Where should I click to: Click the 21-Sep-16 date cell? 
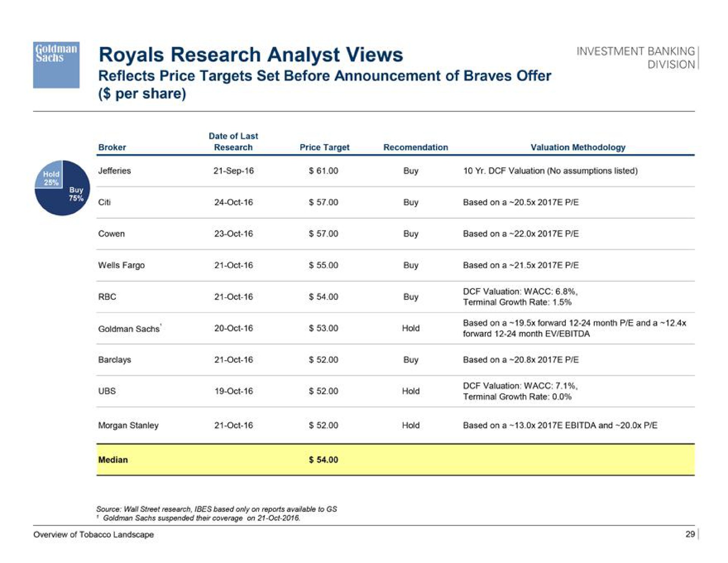click(233, 171)
